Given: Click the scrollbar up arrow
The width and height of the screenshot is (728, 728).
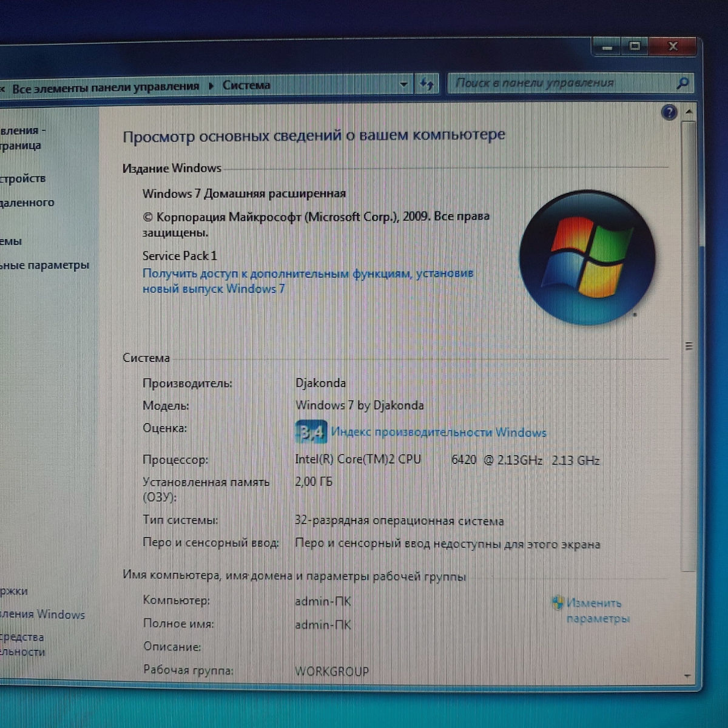Looking at the screenshot, I should tap(689, 111).
